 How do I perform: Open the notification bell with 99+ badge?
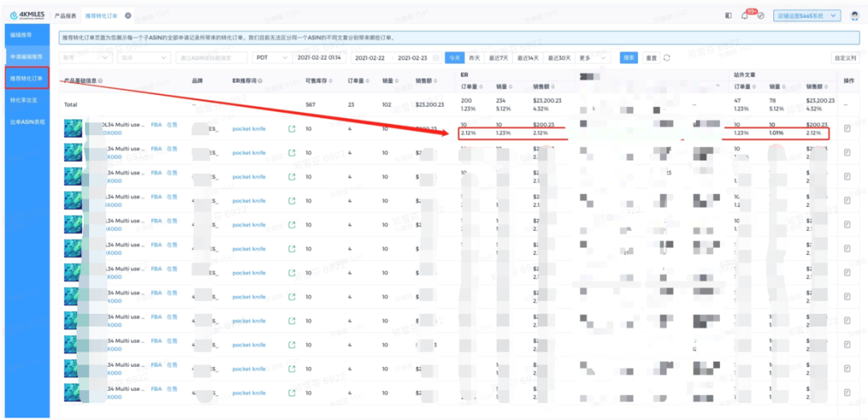tap(744, 15)
